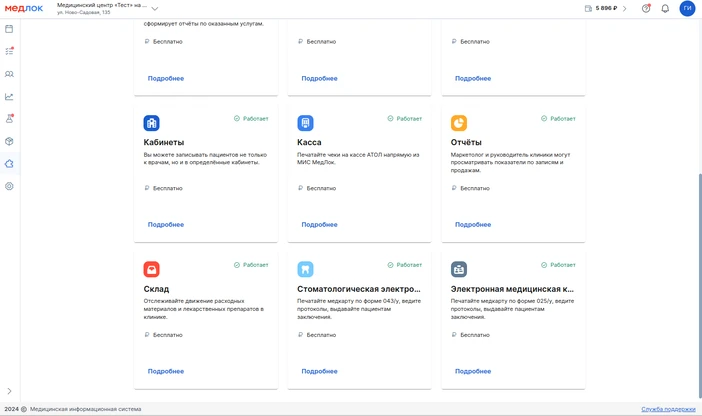Open the calendar section in sidebar
Image resolution: width=702 pixels, height=416 pixels.
9,29
